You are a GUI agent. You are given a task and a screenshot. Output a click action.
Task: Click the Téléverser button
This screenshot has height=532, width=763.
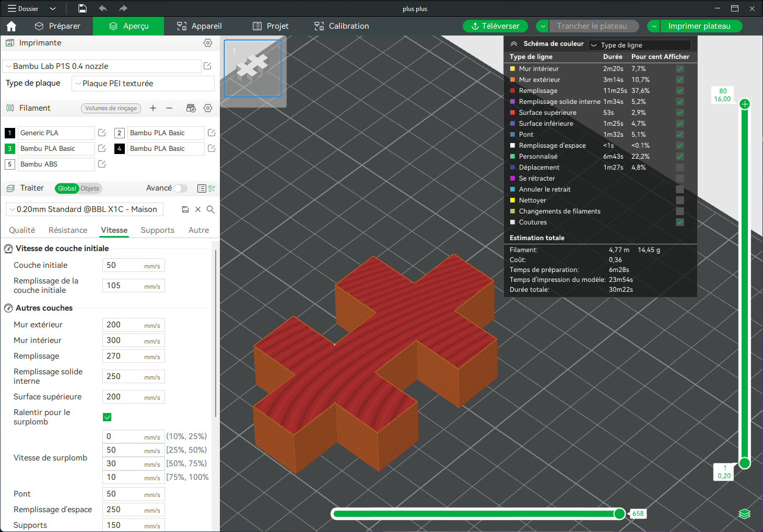point(495,26)
